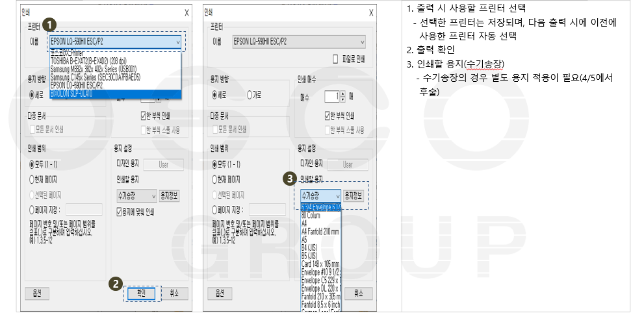The width and height of the screenshot is (644, 313).
Task: Click page range input in paper-list dialog
Action: (267, 209)
